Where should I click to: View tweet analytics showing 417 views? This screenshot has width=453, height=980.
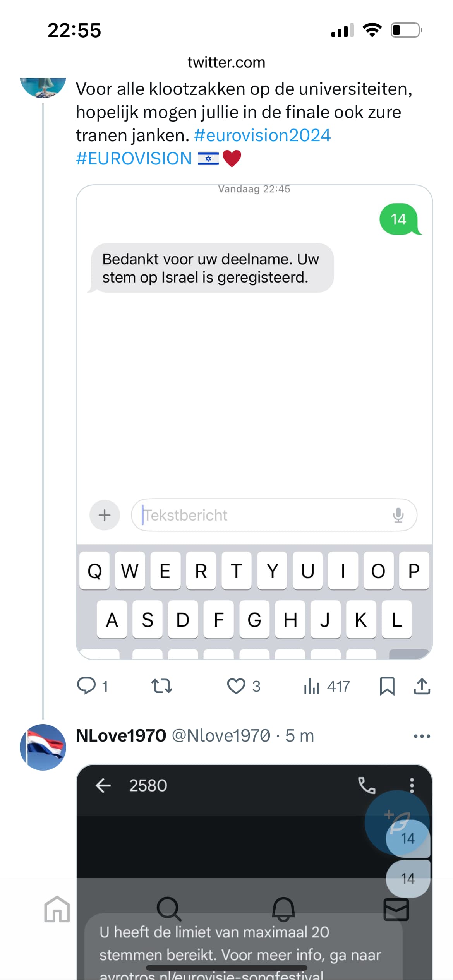[312, 686]
